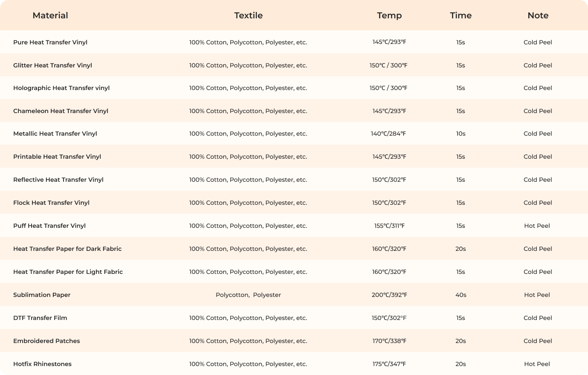This screenshot has height=375, width=588.
Task: Select Reflective Heat Transfer Vinyl row label
Action: (x=58, y=180)
